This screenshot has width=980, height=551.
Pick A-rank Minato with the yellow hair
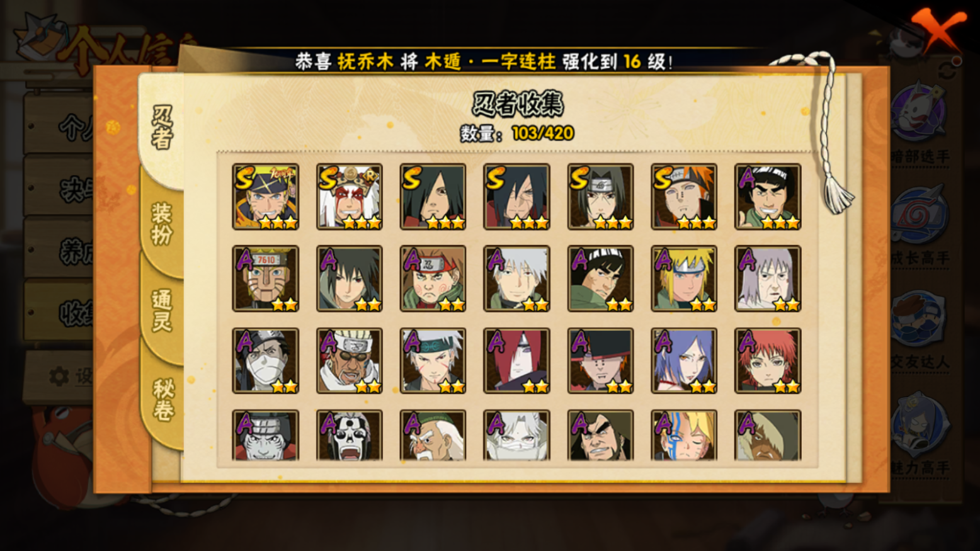point(684,279)
